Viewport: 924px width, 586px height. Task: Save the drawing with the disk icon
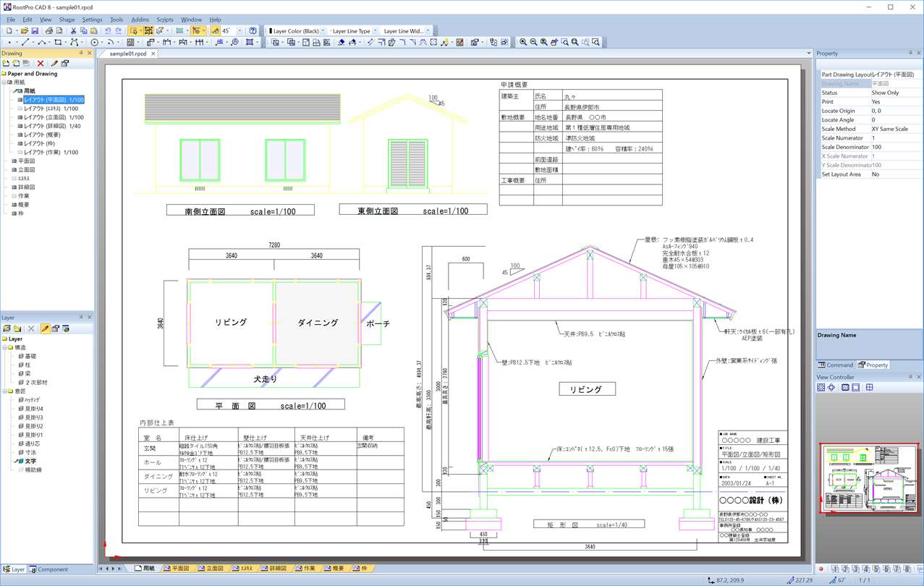coord(35,31)
